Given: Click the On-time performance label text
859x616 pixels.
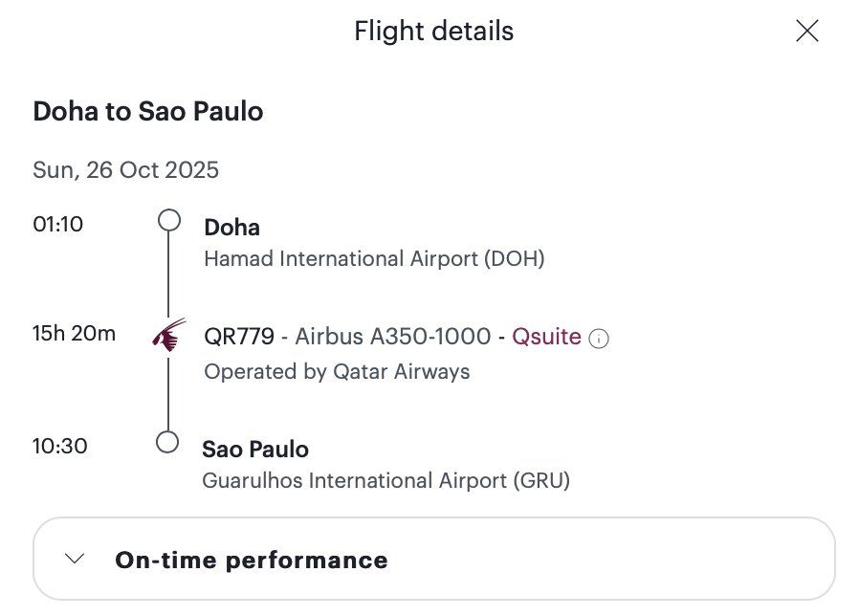Looking at the screenshot, I should point(252,561).
